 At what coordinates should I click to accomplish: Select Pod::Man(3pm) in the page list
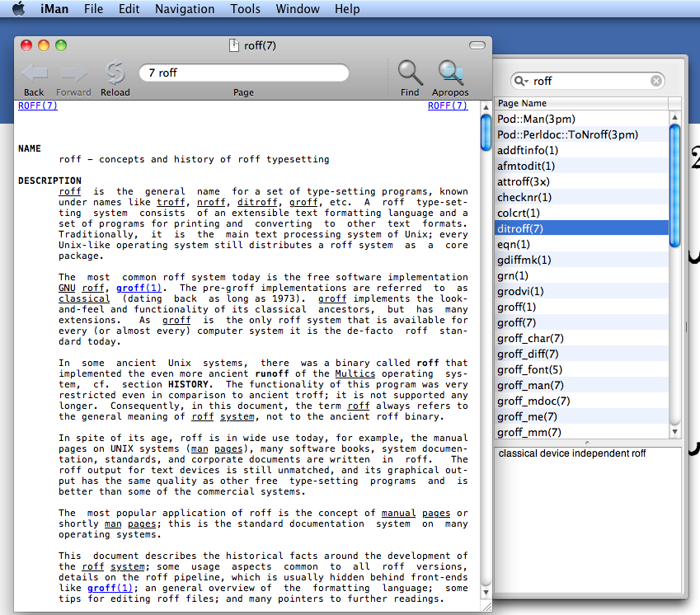[x=536, y=119]
